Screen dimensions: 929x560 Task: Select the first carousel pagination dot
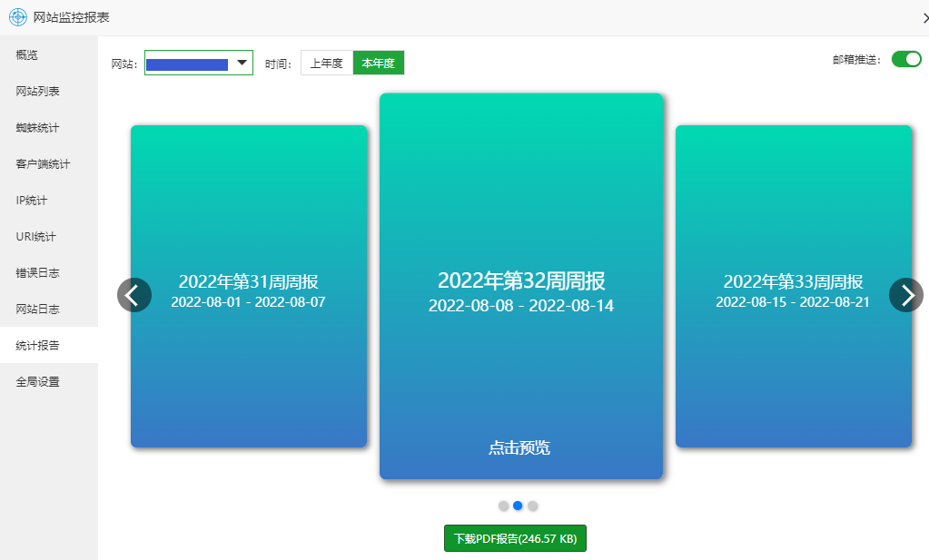pos(503,506)
